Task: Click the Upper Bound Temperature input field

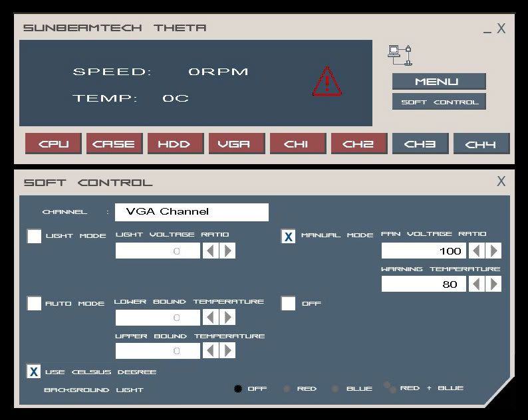Action: [158, 351]
